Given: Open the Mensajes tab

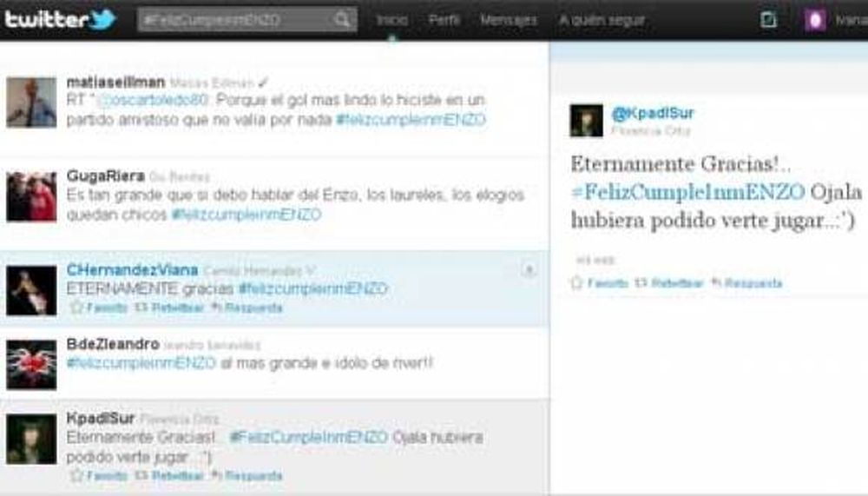Looking at the screenshot, I should tap(508, 21).
